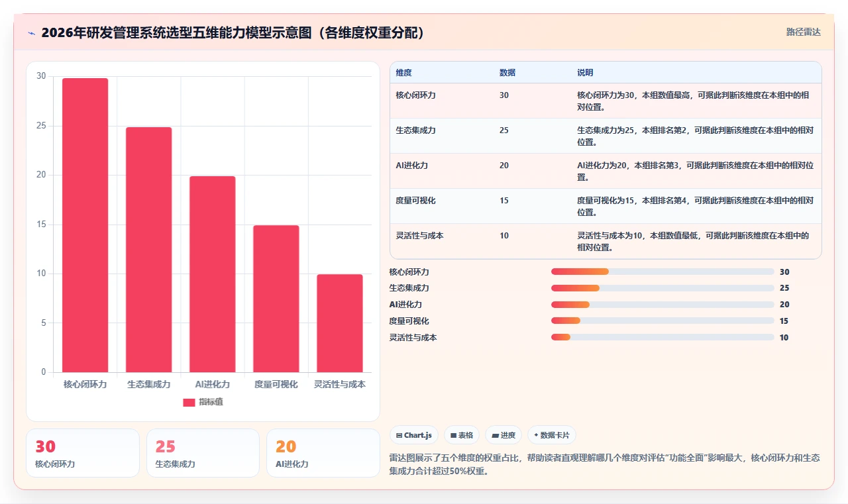Open the 20 AI进化力 data card
The height and width of the screenshot is (504, 848).
(323, 453)
